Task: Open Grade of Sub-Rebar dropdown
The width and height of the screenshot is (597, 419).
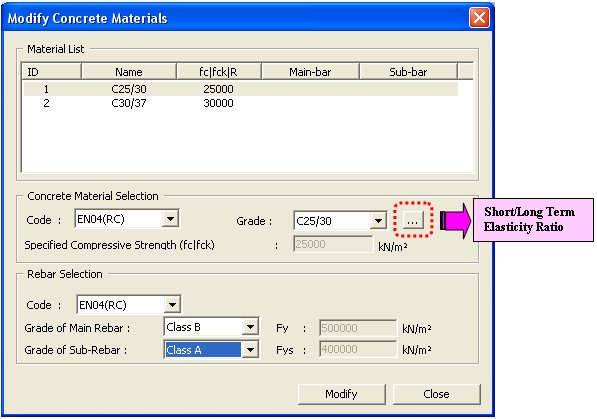Action: click(250, 350)
